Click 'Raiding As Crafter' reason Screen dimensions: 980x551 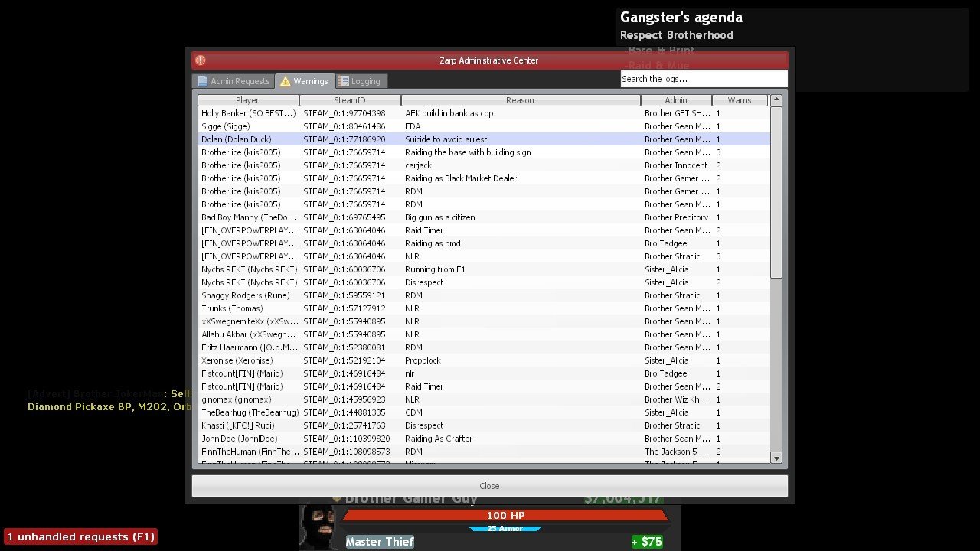[x=439, y=439]
